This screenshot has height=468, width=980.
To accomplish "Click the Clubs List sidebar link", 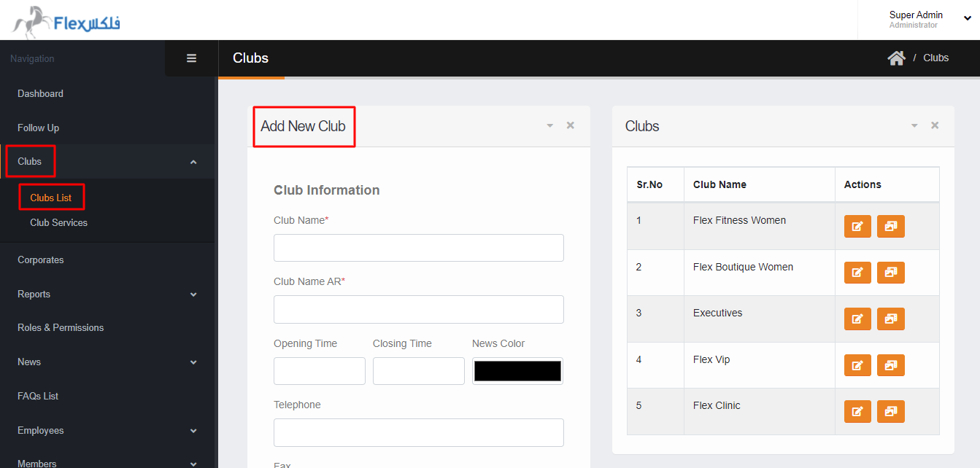I will pyautogui.click(x=51, y=197).
